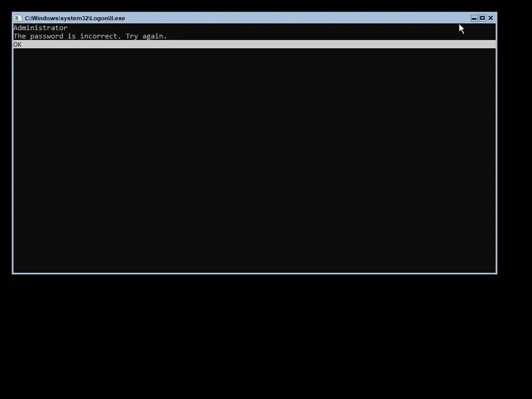This screenshot has height=399, width=532.
Task: Click the LogonUI console icon in title bar
Action: (x=18, y=18)
